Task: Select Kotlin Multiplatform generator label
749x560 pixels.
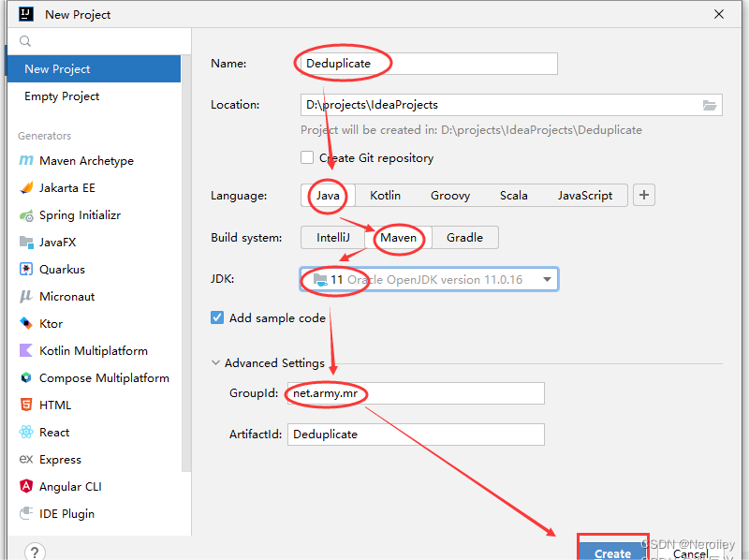Action: click(93, 351)
